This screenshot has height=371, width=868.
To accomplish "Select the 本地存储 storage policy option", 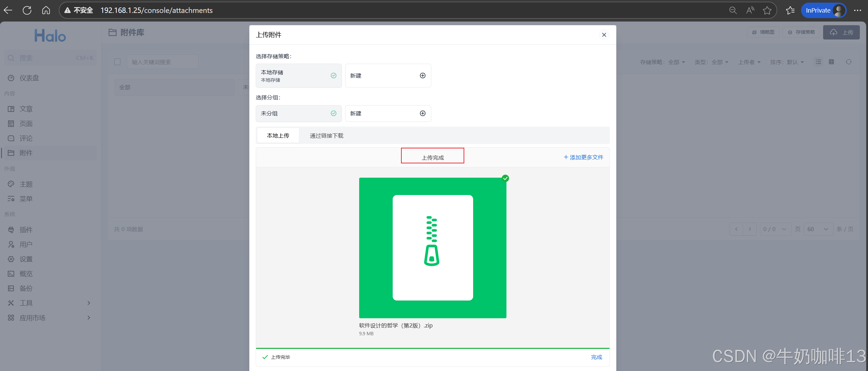I will pyautogui.click(x=298, y=76).
